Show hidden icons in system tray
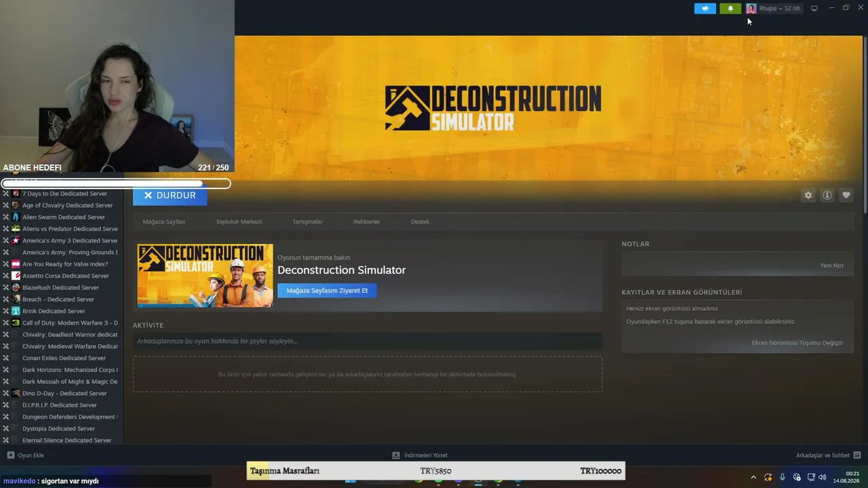 753,477
